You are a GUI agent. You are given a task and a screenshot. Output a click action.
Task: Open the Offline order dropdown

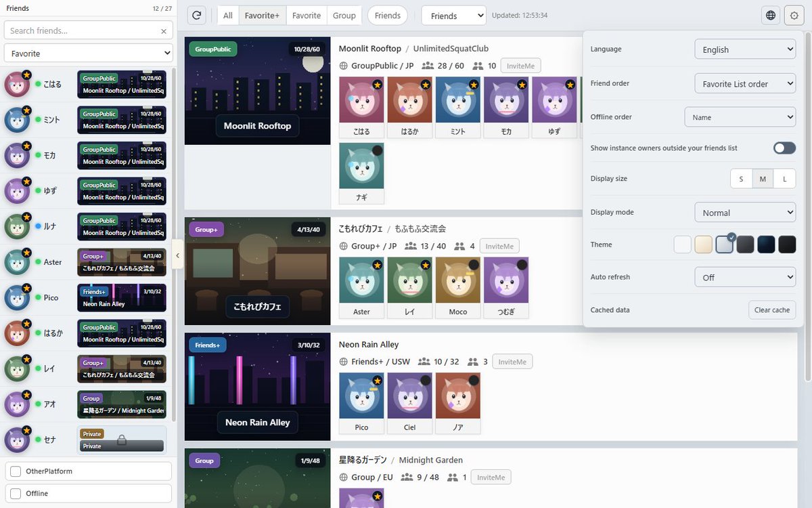pyautogui.click(x=740, y=117)
